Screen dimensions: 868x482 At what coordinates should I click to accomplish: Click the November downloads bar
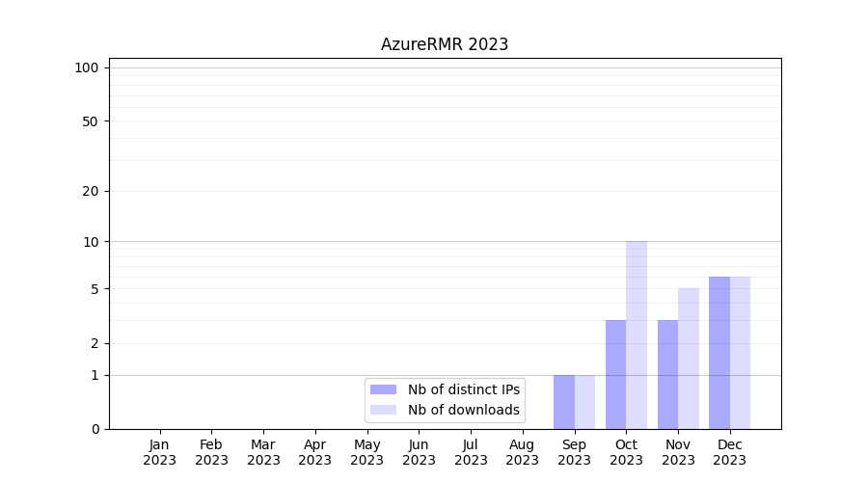tap(689, 359)
